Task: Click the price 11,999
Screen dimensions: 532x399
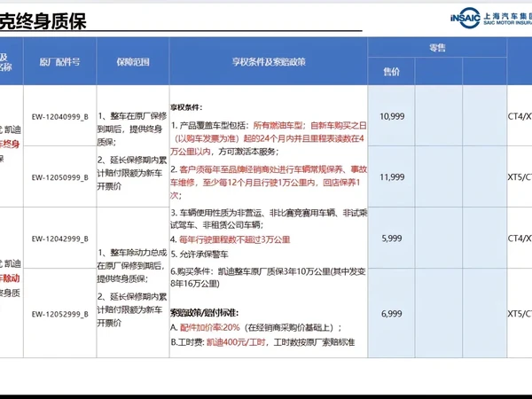Action: (x=392, y=177)
